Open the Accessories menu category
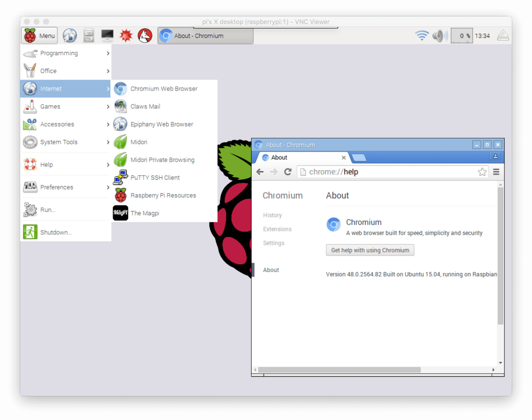 point(66,124)
